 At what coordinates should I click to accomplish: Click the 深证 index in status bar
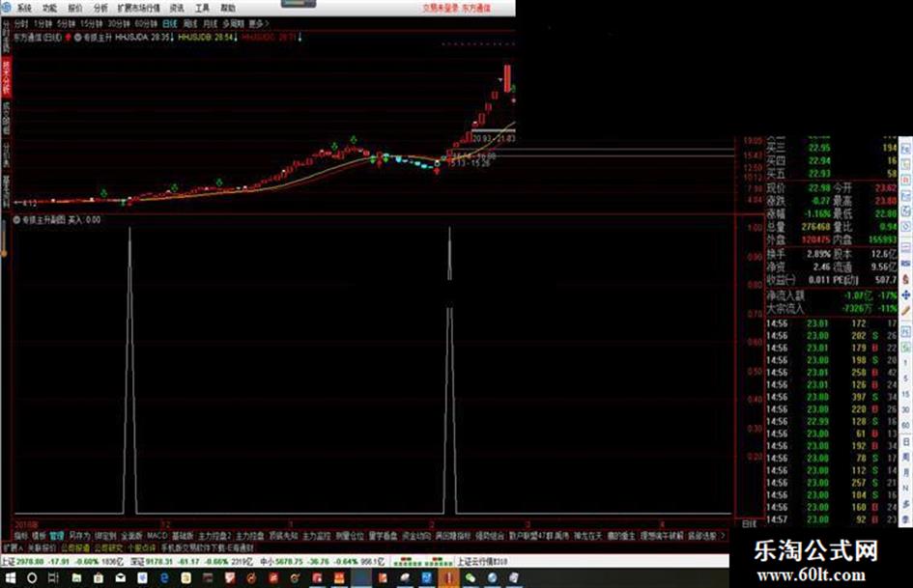pos(191,562)
